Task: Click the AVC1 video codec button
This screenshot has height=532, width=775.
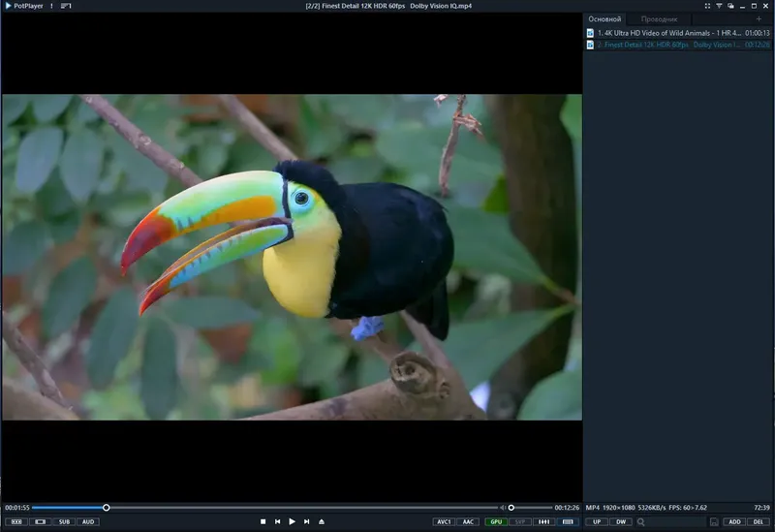Action: [444, 521]
